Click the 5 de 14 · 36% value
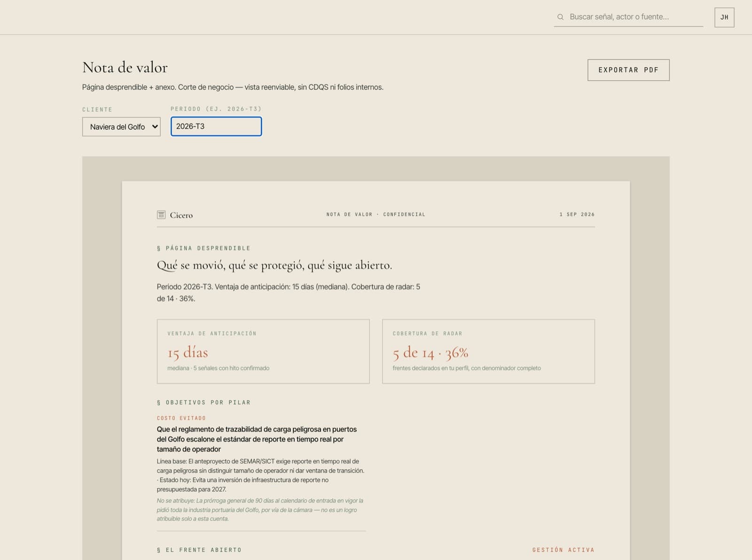The height and width of the screenshot is (560, 752). (431, 352)
